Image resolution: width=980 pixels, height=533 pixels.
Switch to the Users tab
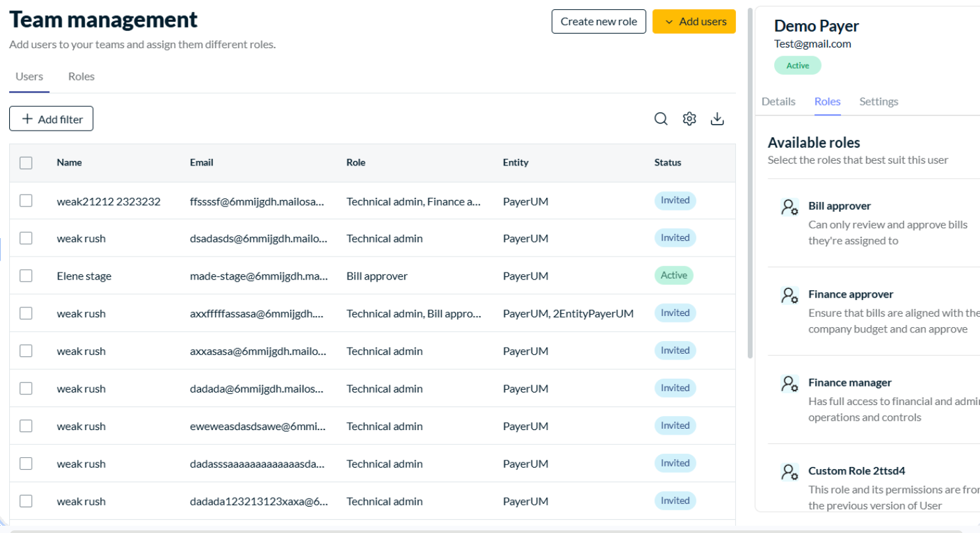click(x=29, y=77)
